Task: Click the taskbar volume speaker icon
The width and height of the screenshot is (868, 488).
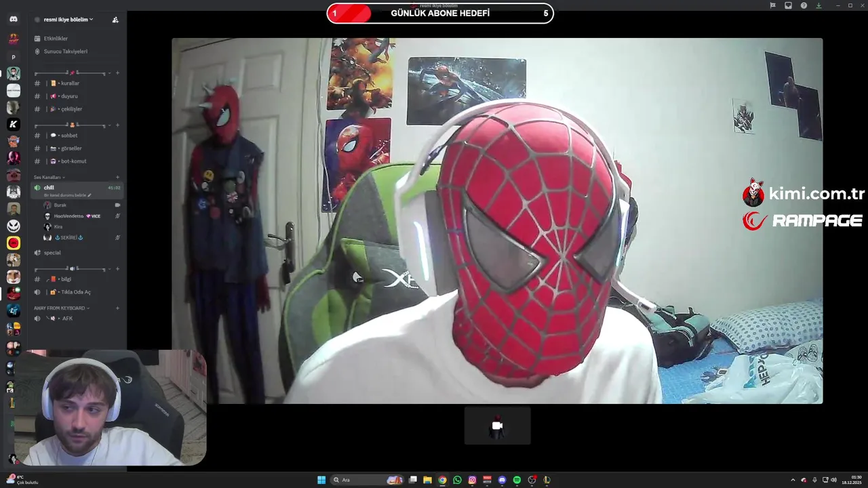Action: (x=833, y=480)
